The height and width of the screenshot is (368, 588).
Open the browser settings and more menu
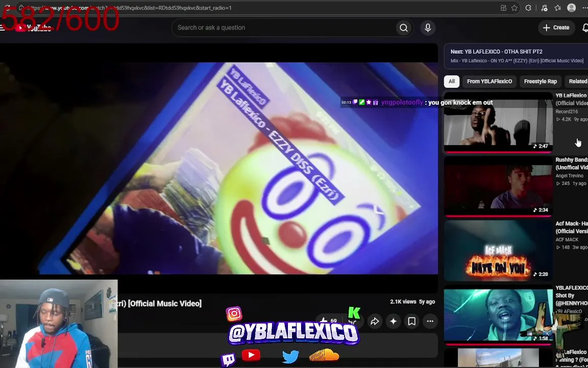tap(584, 8)
